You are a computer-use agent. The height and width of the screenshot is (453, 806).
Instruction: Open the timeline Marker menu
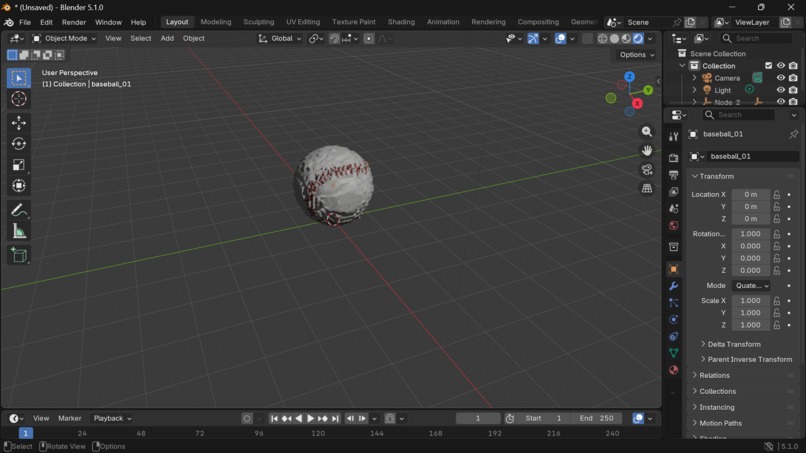(x=69, y=419)
